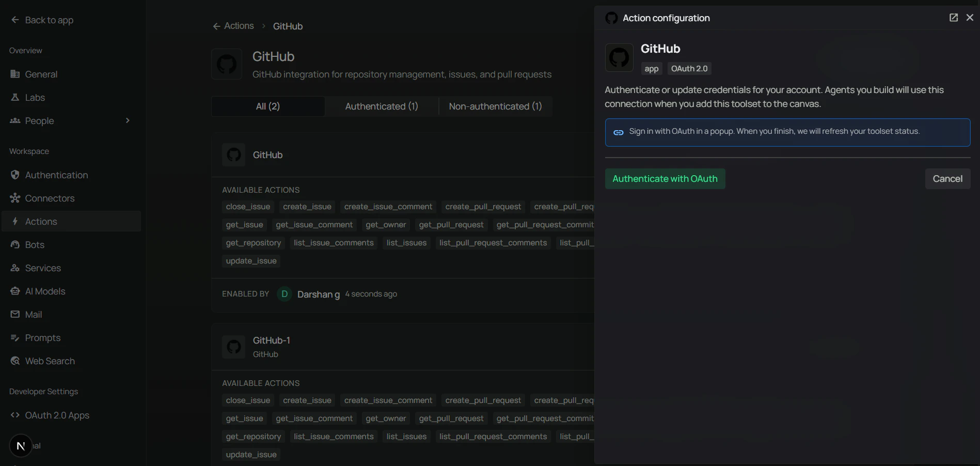Click the GitHub-1 card logo icon
The image size is (980, 466).
click(x=233, y=347)
